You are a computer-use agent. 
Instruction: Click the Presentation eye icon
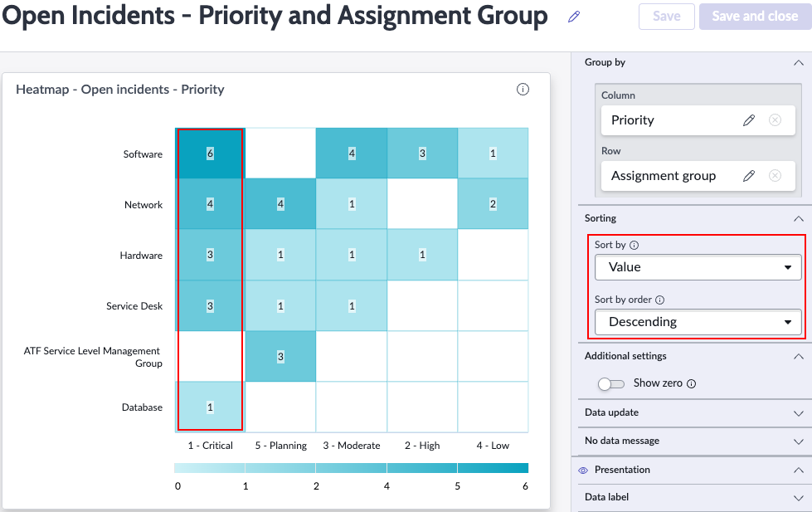tap(583, 470)
